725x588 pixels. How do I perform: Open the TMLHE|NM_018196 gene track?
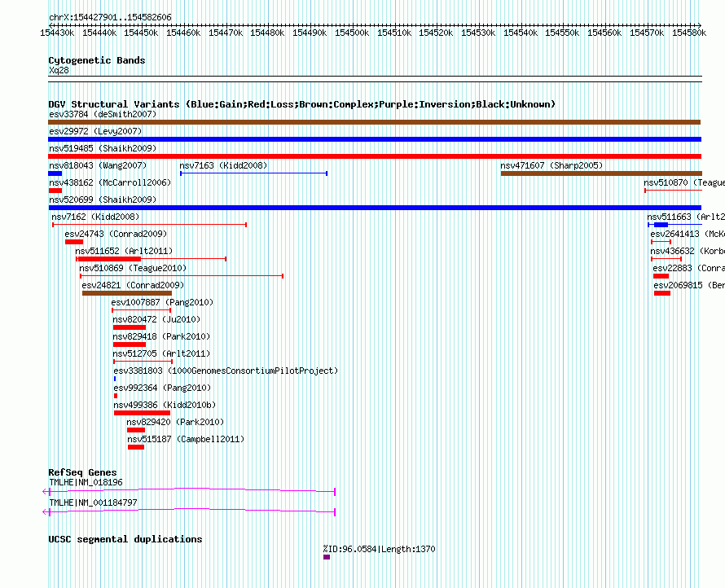click(x=189, y=491)
